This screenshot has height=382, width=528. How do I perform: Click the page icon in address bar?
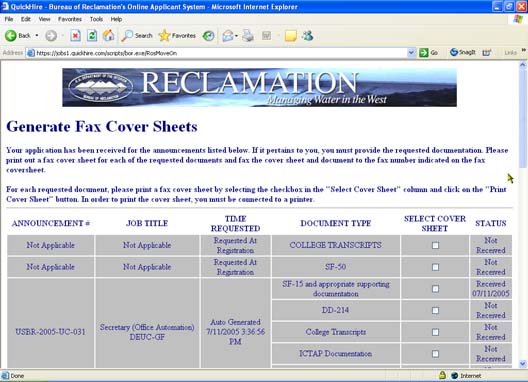(31, 53)
